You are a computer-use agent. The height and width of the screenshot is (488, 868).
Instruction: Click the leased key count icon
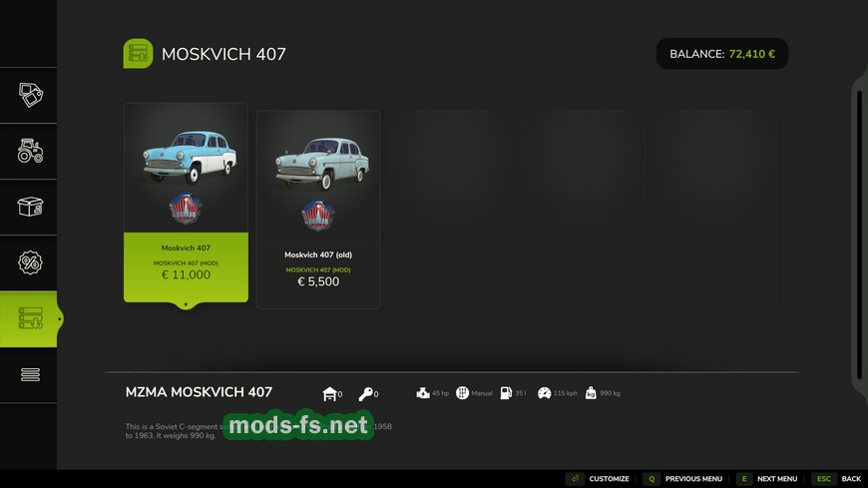(366, 394)
